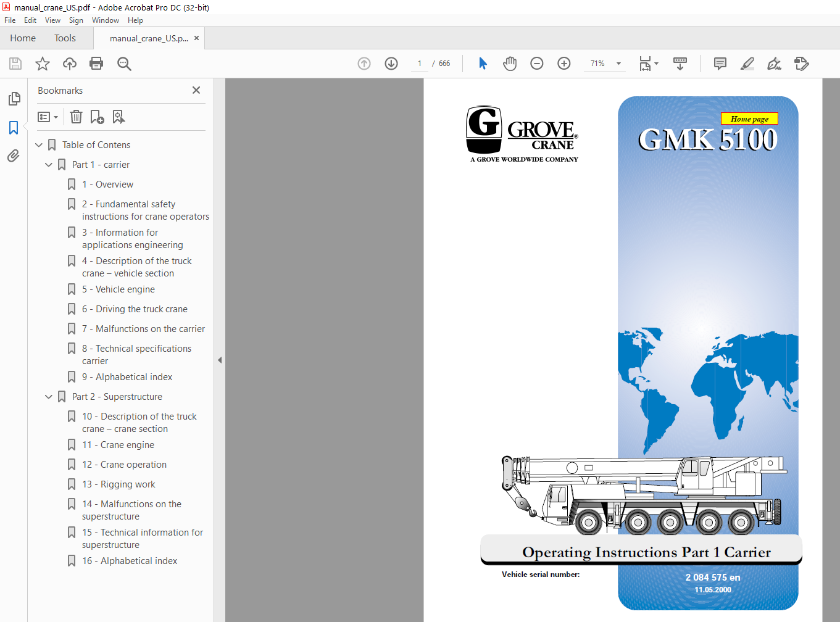Close the manual_crane_US.pdf document tab
This screenshot has height=622, width=840.
[196, 38]
